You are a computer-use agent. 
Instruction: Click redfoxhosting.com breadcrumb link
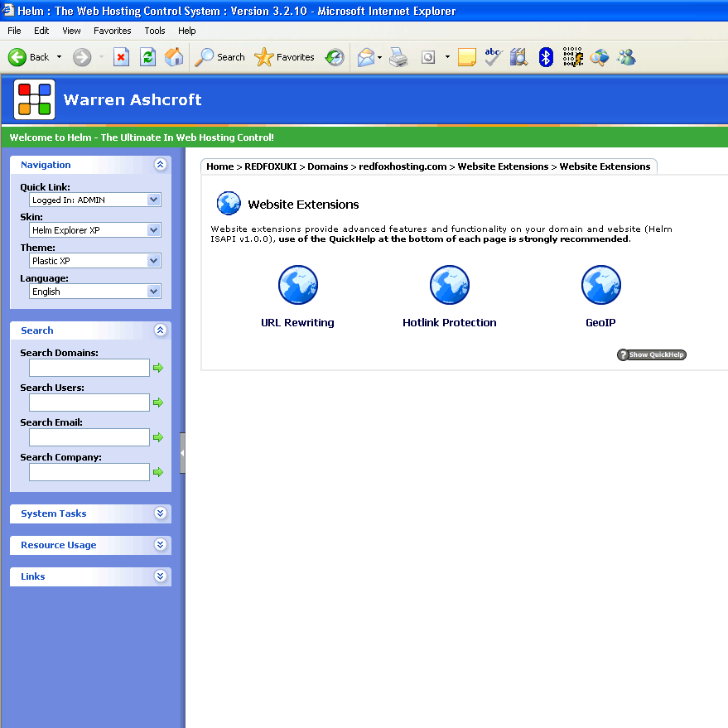click(x=403, y=166)
